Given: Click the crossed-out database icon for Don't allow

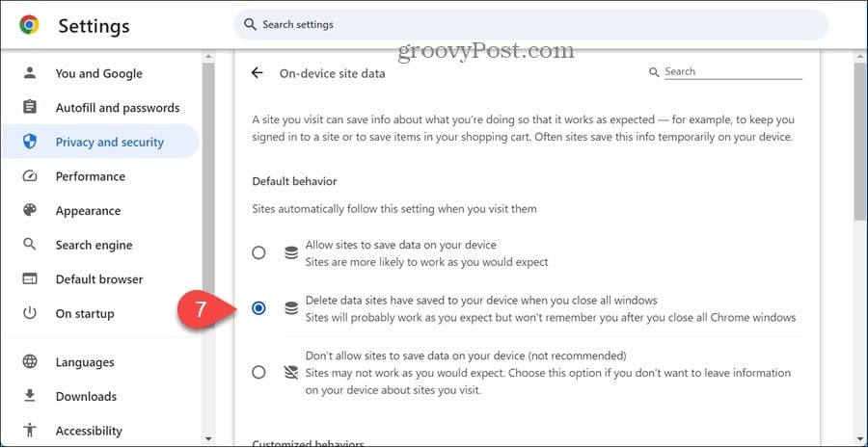Looking at the screenshot, I should tap(291, 372).
